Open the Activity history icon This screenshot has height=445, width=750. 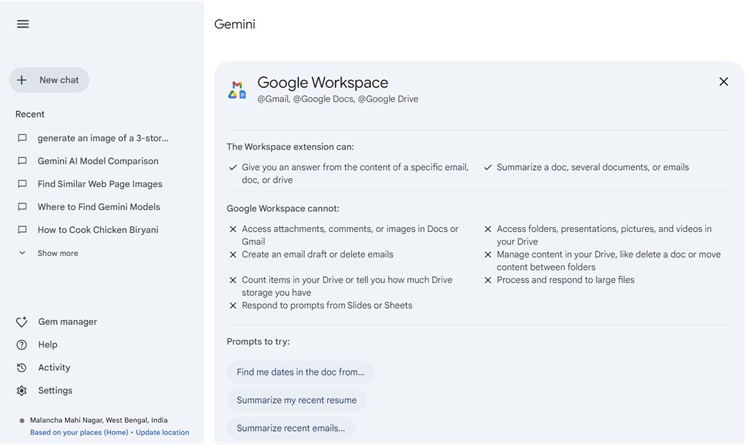(x=22, y=368)
